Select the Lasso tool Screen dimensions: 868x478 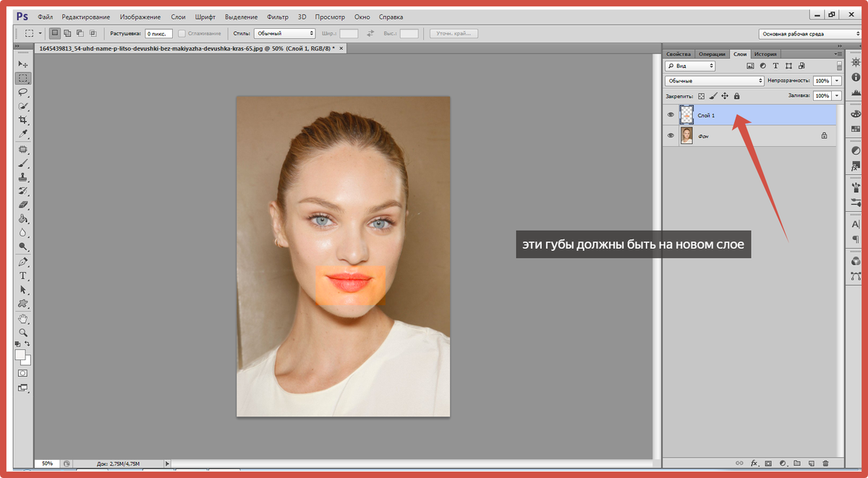click(x=23, y=92)
